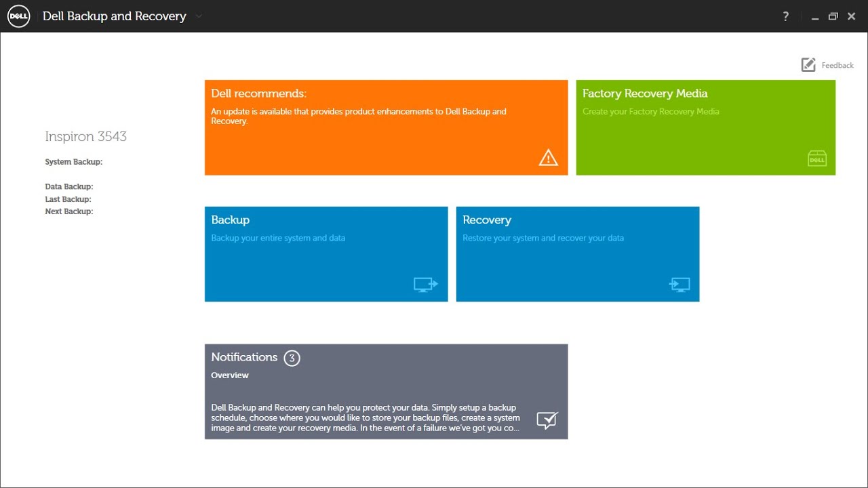Minimize the Dell Backup and Recovery window

[814, 17]
